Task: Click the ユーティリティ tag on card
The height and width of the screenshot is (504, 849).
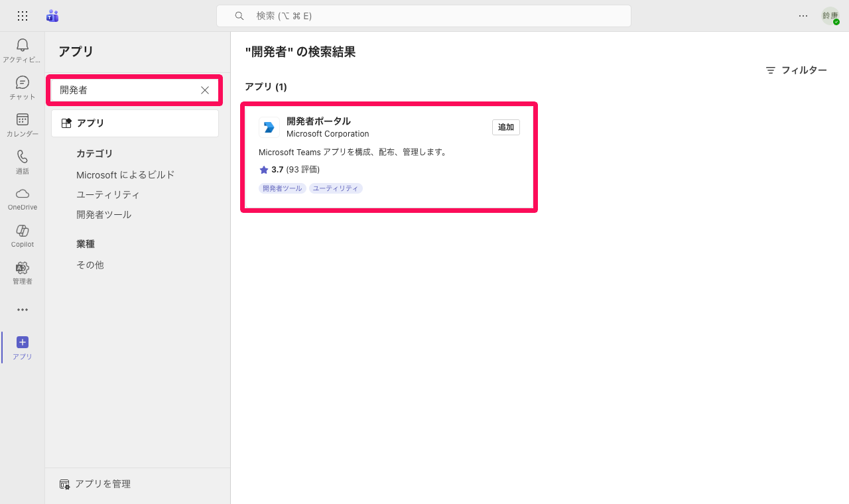Action: tap(336, 188)
